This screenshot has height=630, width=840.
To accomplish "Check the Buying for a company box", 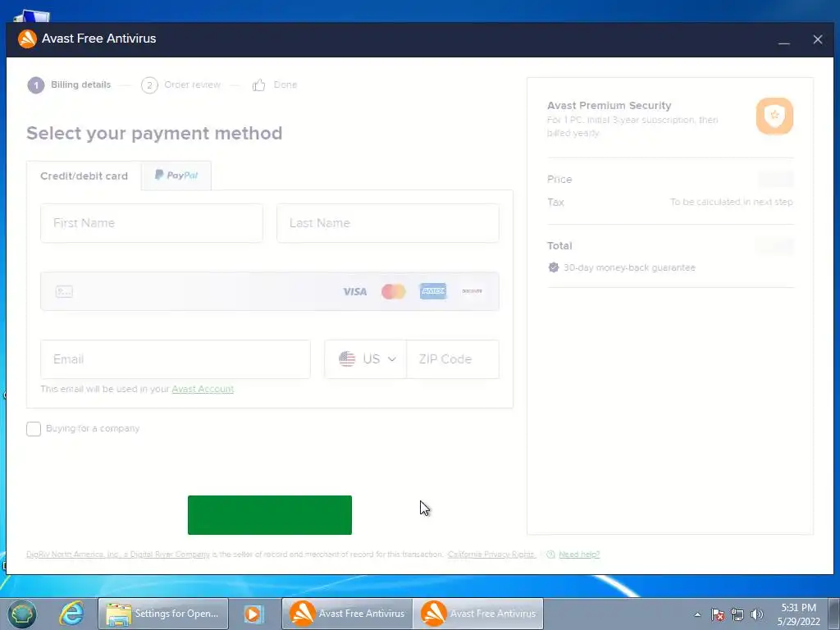I will (34, 429).
